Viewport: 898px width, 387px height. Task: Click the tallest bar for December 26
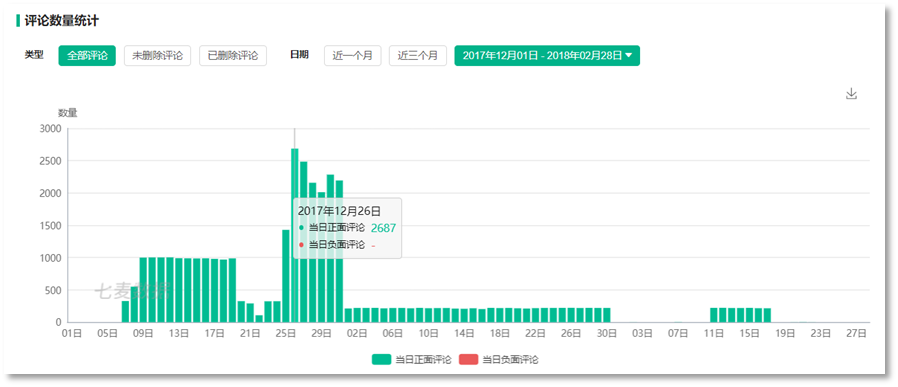tap(294, 235)
